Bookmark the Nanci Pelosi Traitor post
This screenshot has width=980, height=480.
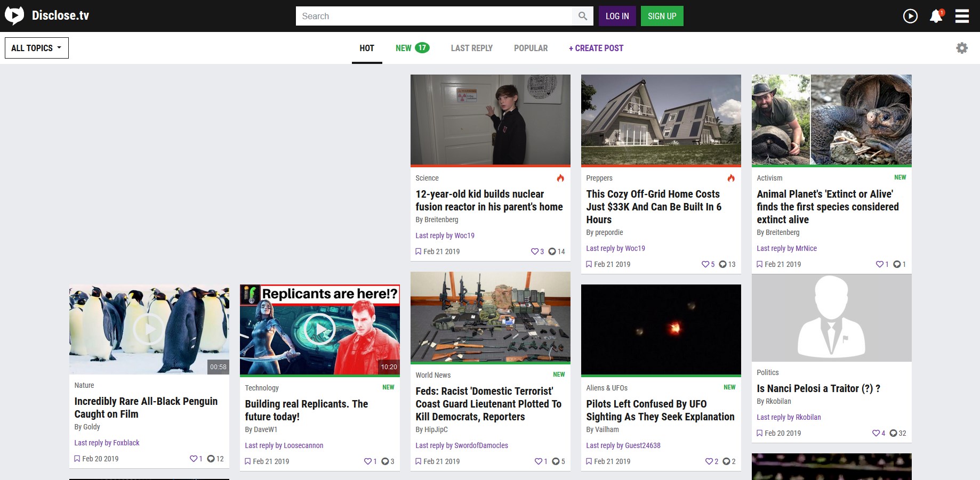[x=759, y=433]
